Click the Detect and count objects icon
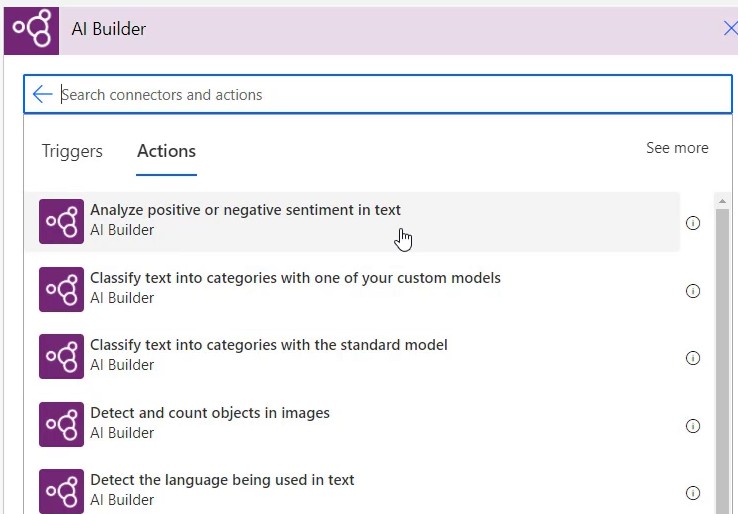The width and height of the screenshot is (738, 514). tap(61, 424)
